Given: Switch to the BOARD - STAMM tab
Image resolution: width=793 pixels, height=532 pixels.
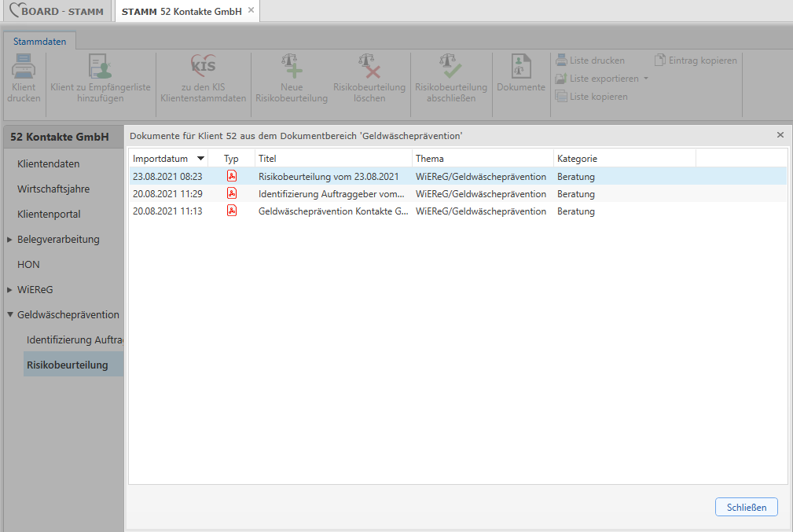Looking at the screenshot, I should click(57, 11).
